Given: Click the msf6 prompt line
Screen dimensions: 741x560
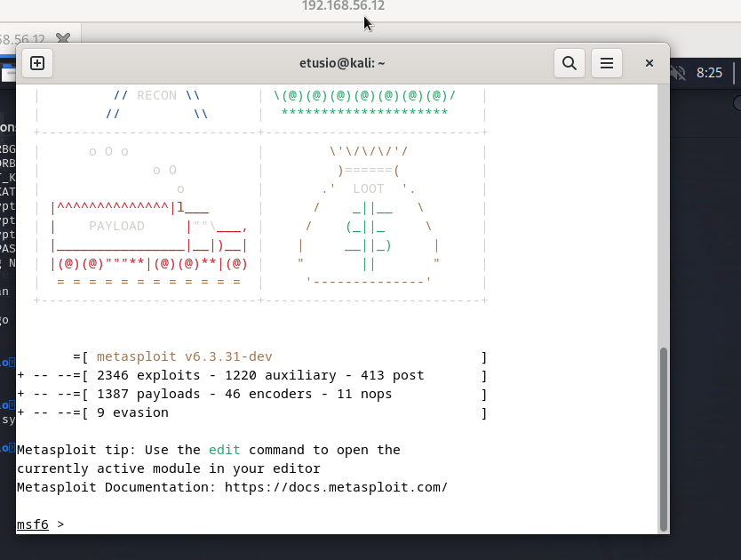Looking at the screenshot, I should [41, 524].
